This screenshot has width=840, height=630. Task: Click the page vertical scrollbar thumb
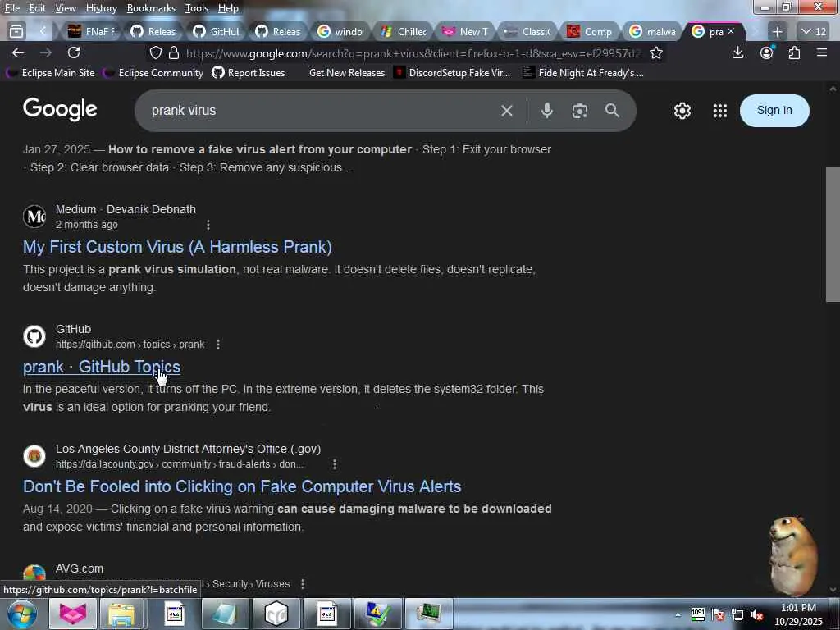(x=833, y=234)
